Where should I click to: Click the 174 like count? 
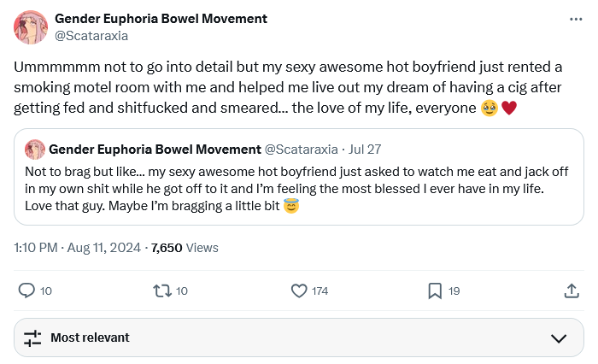tap(320, 291)
